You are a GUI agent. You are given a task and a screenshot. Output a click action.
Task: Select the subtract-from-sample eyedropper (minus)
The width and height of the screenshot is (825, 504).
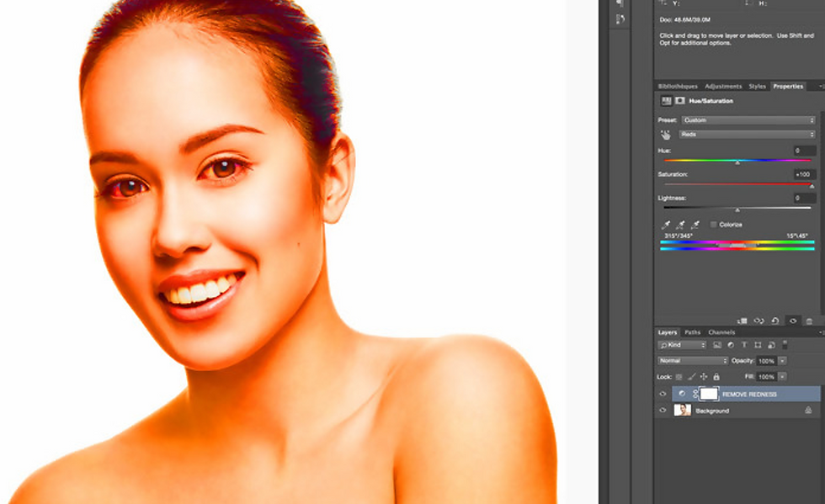pyautogui.click(x=695, y=225)
